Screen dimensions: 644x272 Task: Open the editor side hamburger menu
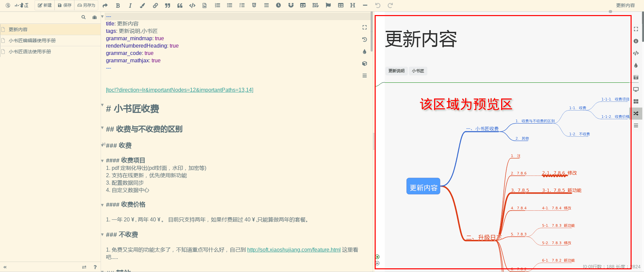point(365,76)
